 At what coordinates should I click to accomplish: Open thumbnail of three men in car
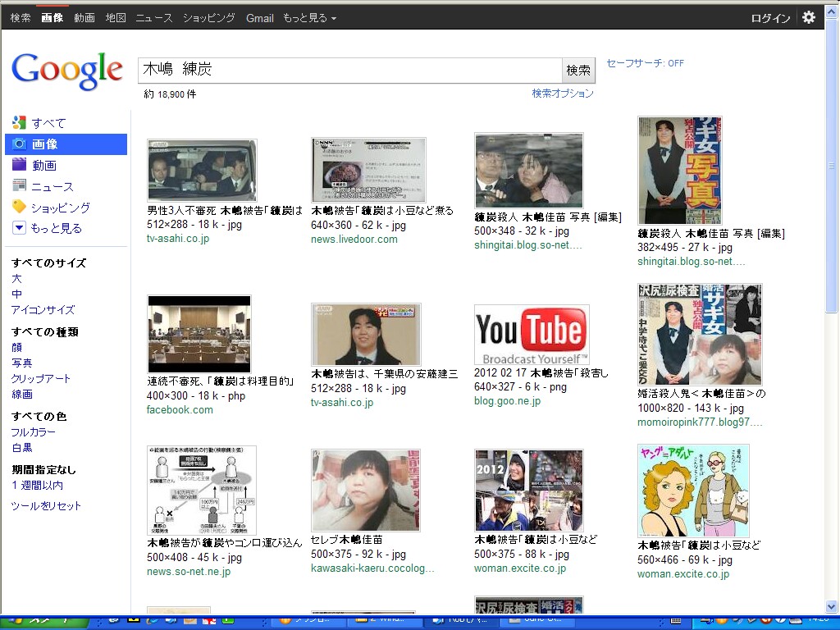[202, 171]
